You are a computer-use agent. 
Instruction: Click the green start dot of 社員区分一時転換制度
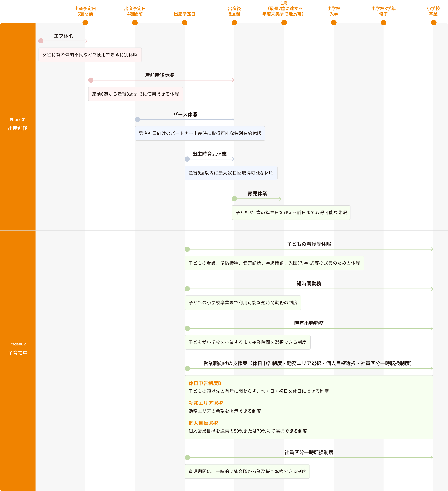point(187,458)
